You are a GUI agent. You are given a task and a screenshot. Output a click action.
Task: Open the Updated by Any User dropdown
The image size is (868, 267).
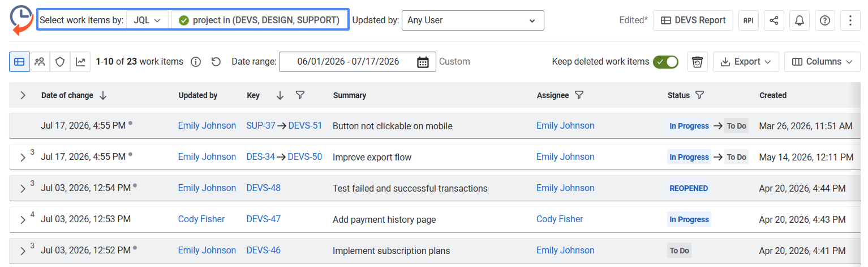472,20
